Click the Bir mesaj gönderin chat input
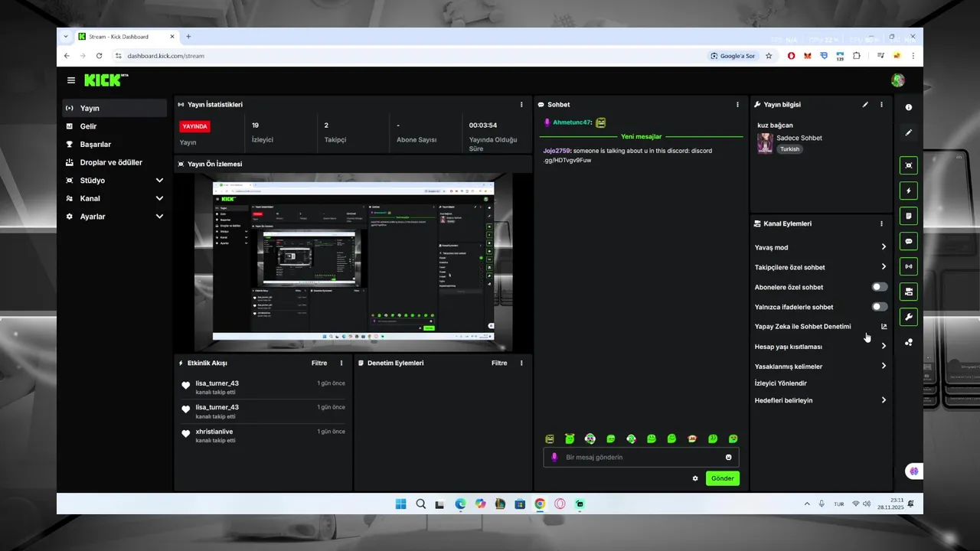 click(642, 457)
